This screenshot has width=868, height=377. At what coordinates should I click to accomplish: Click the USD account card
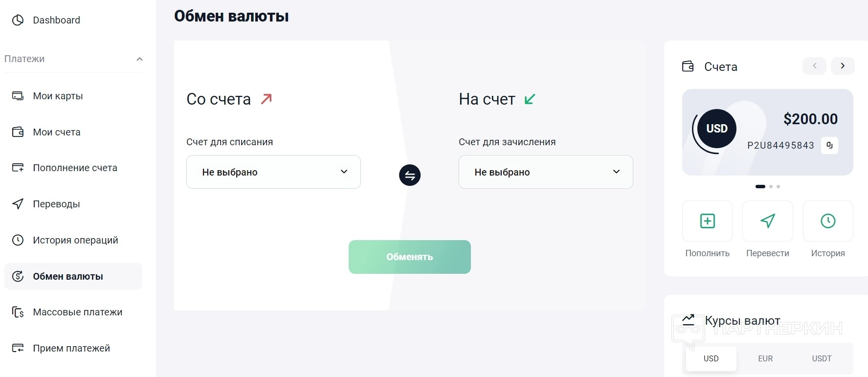tap(767, 132)
